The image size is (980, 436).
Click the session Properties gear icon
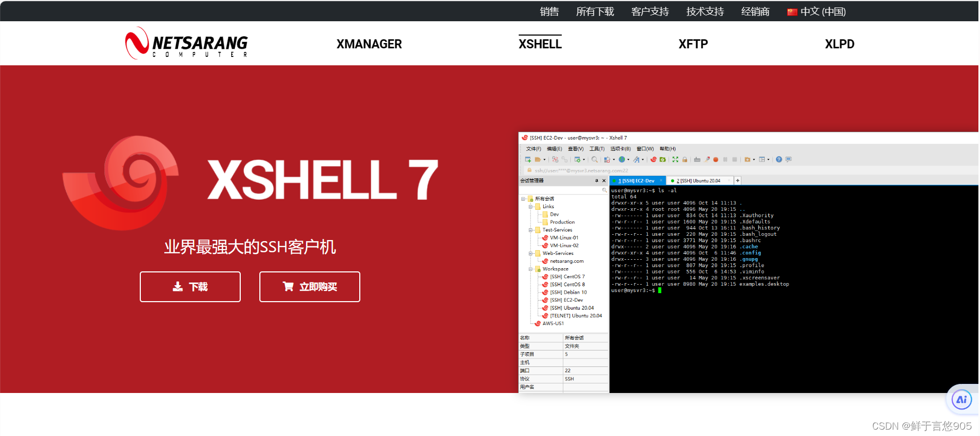(x=577, y=159)
